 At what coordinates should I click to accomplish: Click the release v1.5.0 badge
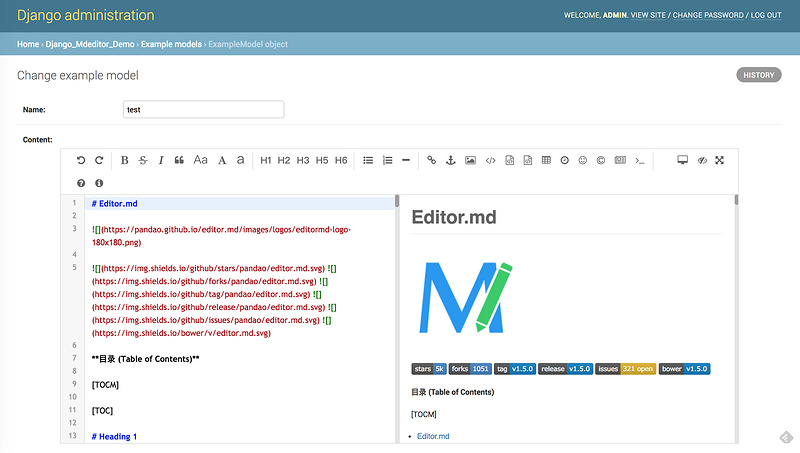pos(565,369)
